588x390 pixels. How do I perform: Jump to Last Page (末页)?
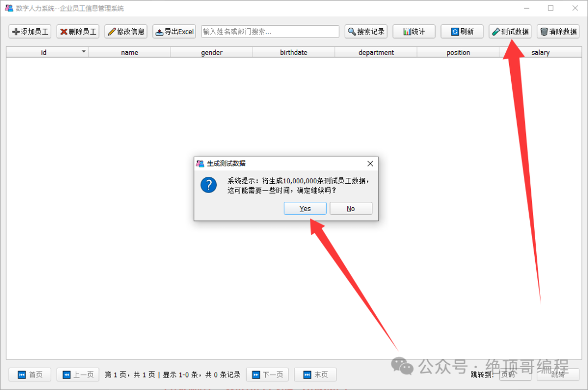(315, 375)
